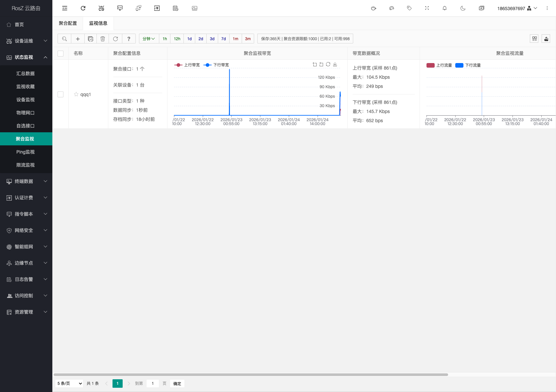Viewport: 556px width, 392px height.
Task: Click the page number input field
Action: (153, 384)
